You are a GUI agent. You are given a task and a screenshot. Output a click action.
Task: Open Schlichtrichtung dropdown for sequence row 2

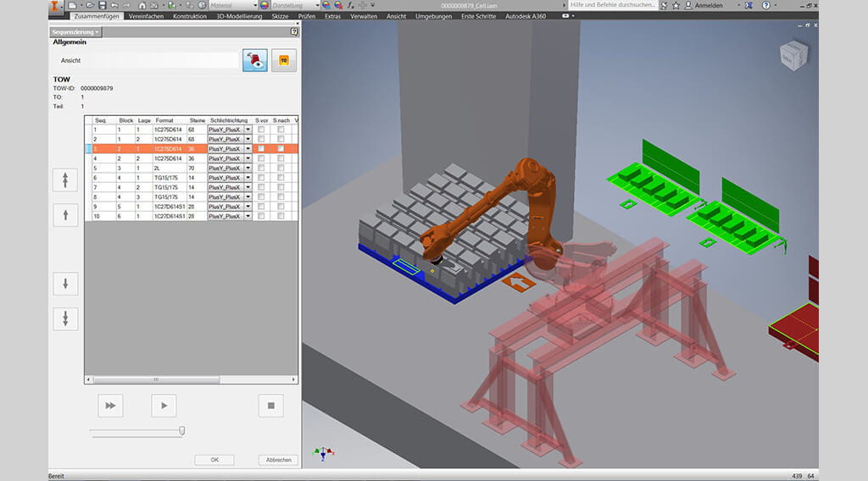coord(248,139)
